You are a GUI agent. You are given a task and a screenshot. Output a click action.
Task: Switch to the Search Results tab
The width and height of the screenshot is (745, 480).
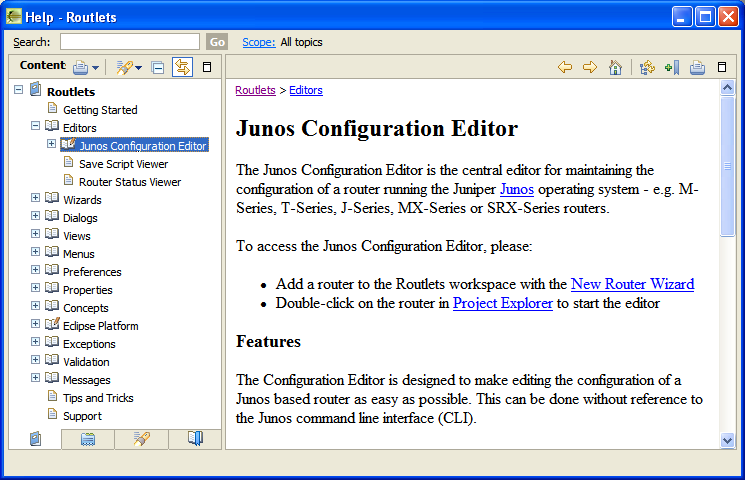point(142,439)
